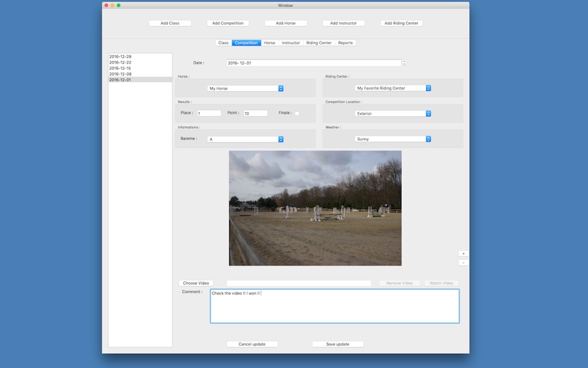Open the Horse tab
Screen dimensions: 588x368
[x=270, y=43]
